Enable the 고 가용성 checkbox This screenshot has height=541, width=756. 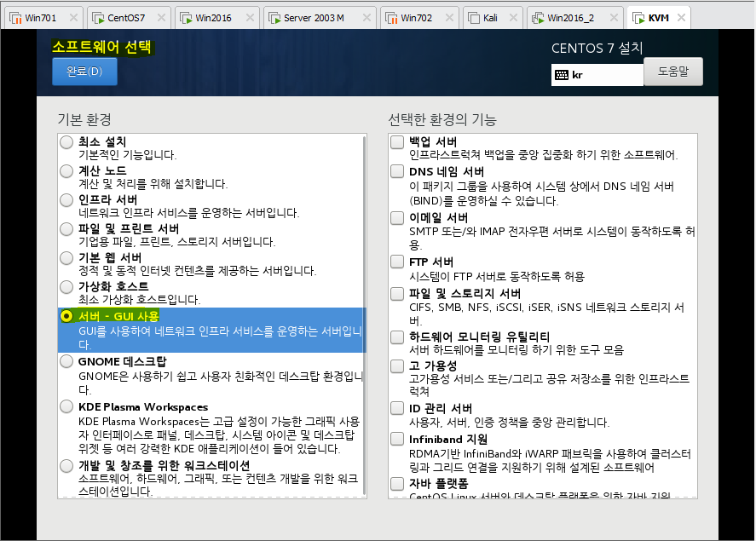pos(397,366)
